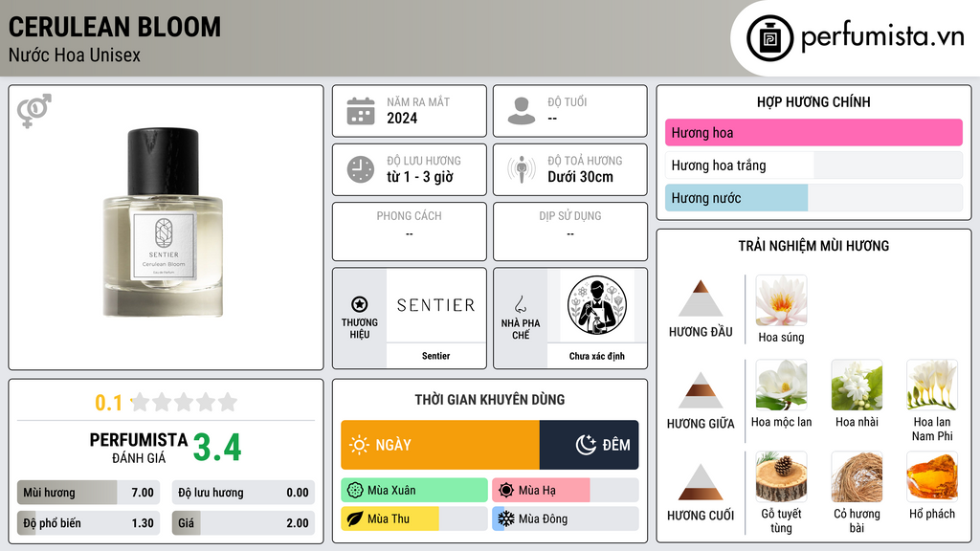Click the clock icon for Độ lưu hương

361,169
